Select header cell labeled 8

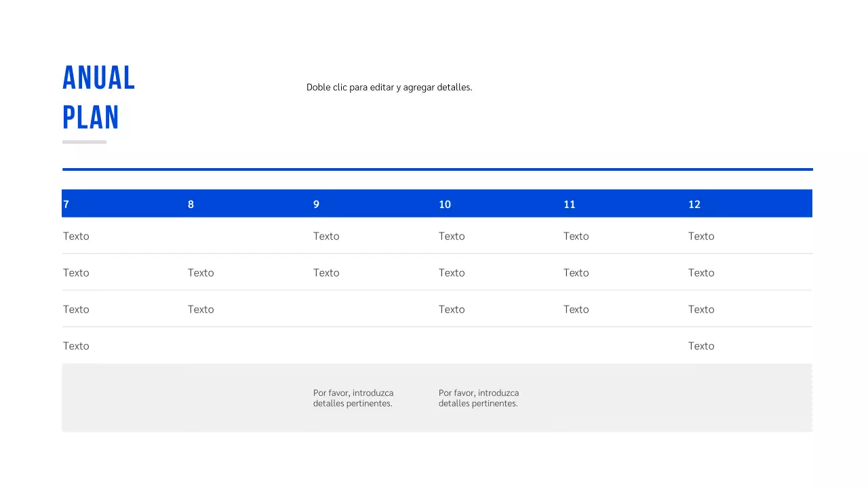point(191,204)
